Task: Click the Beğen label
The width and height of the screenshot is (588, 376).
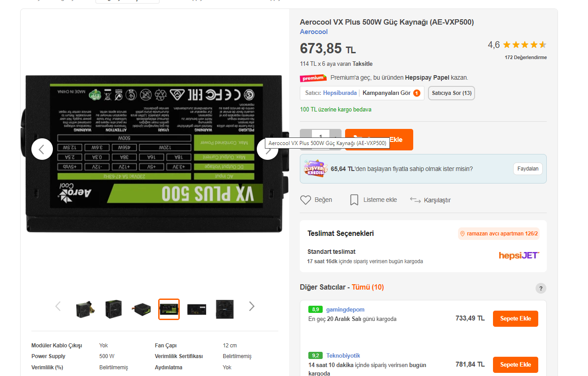Action: tap(323, 200)
